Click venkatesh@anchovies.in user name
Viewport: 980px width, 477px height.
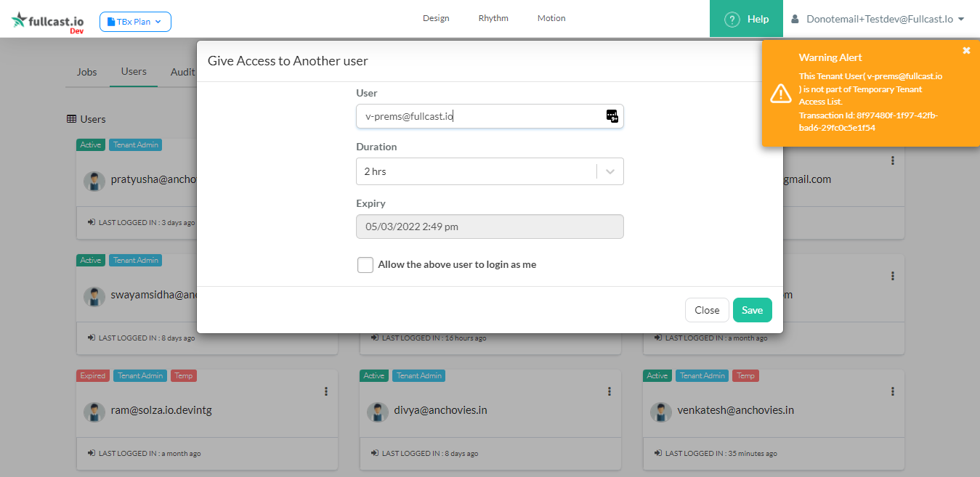point(735,410)
